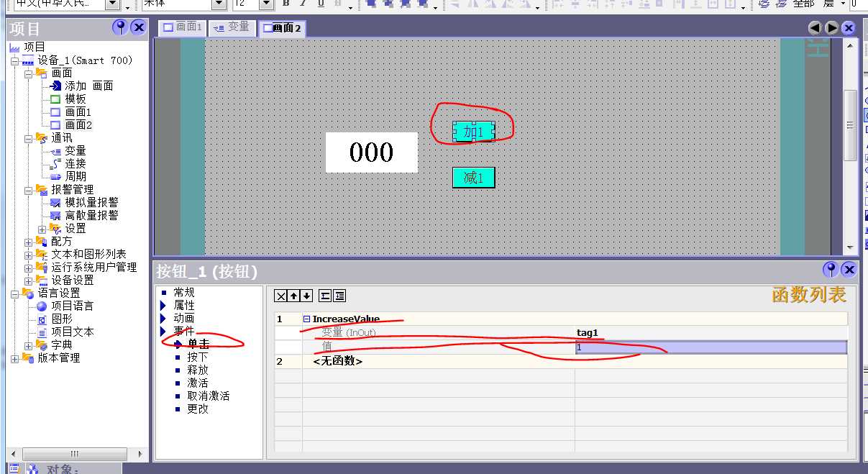868x474 pixels.
Task: Select the 减1 button on canvas
Action: pyautogui.click(x=473, y=178)
